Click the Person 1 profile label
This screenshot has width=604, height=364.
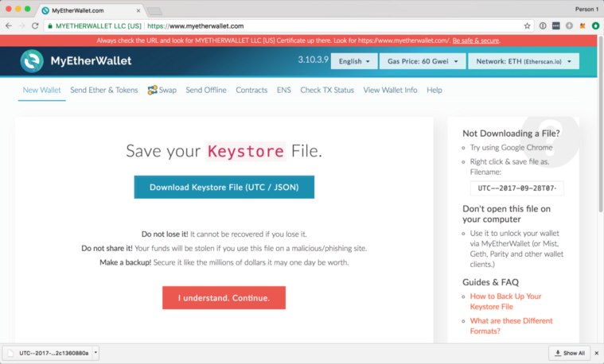586,9
